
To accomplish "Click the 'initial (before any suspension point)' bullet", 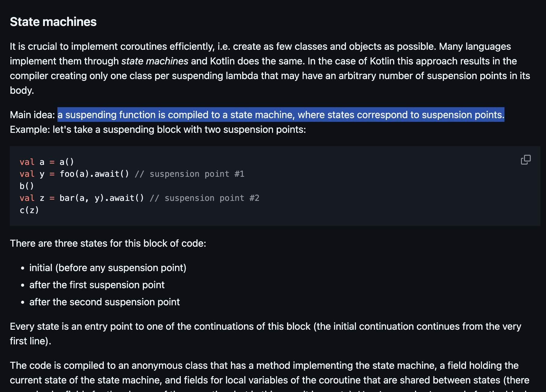I will click(x=108, y=268).
